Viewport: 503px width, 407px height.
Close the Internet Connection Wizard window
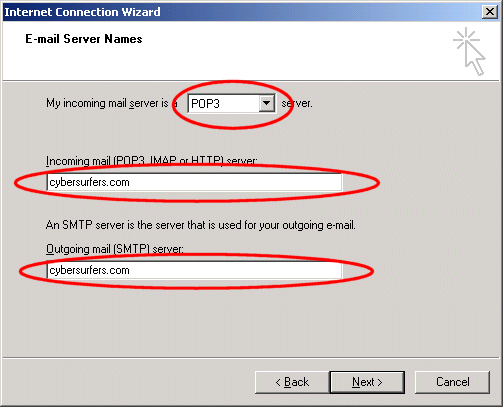[490, 12]
